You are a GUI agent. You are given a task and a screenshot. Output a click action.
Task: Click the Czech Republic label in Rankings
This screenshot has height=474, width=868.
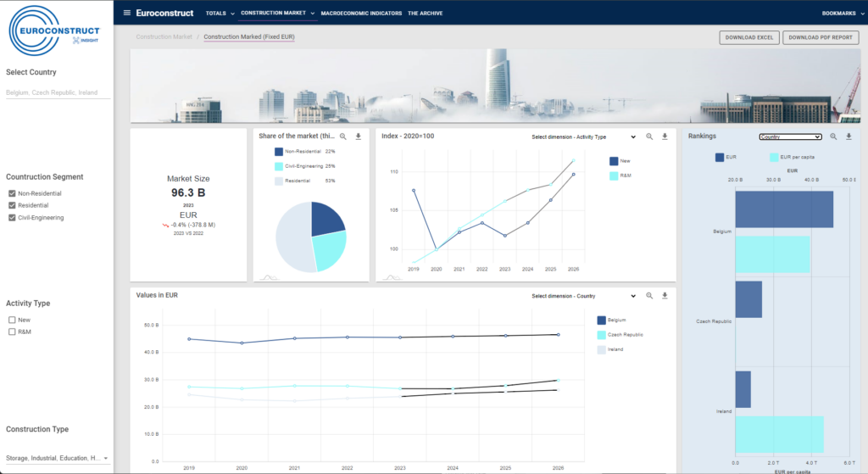[x=714, y=321]
